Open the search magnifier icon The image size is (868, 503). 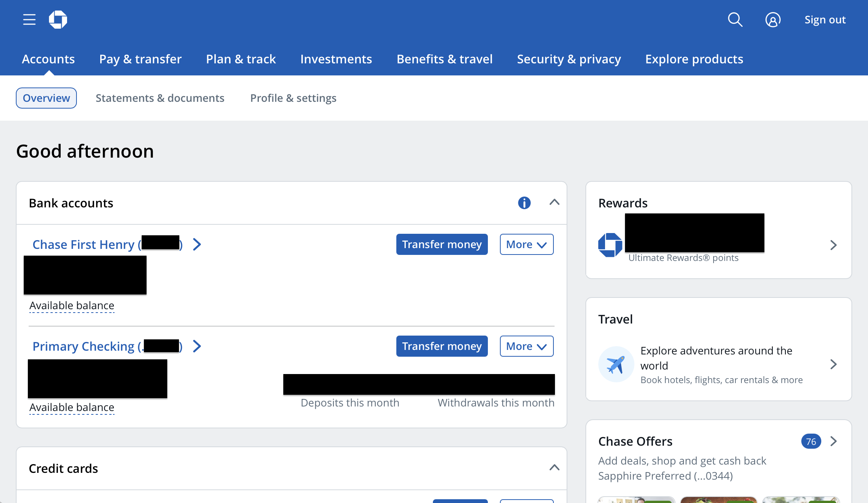pos(735,20)
